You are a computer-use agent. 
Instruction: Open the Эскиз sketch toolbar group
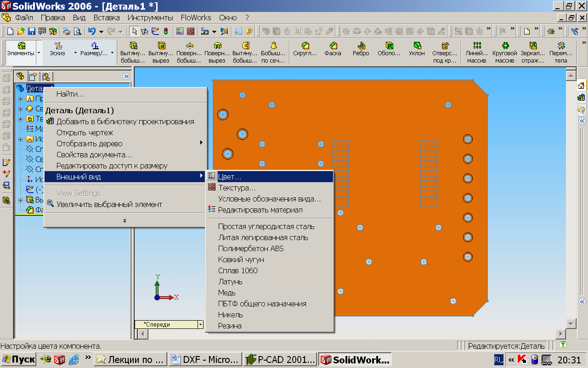[x=57, y=49]
